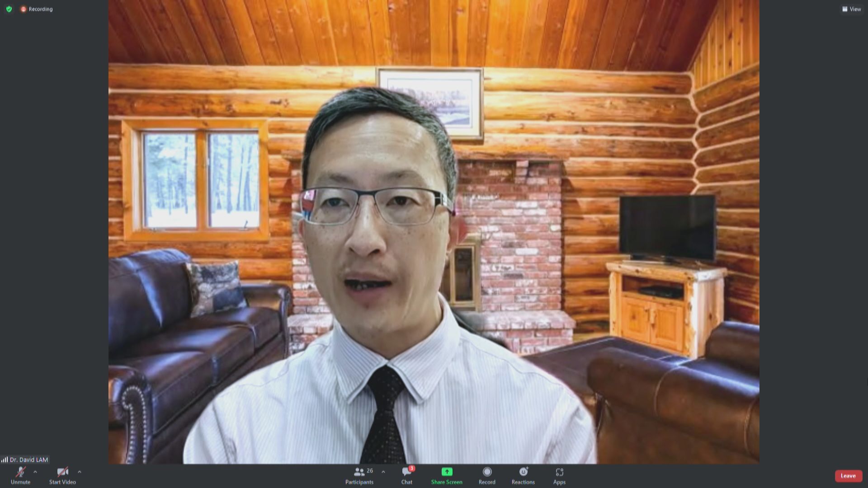
Task: Unmute the microphone
Action: point(20,475)
